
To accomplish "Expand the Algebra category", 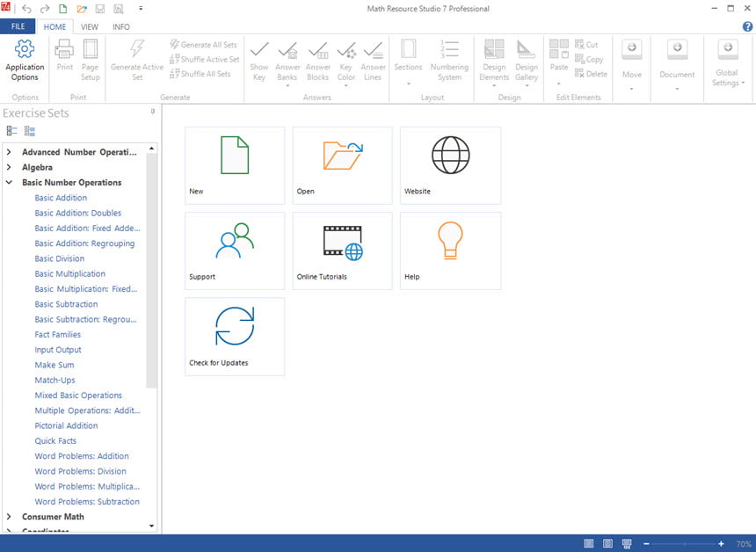I will 9,167.
